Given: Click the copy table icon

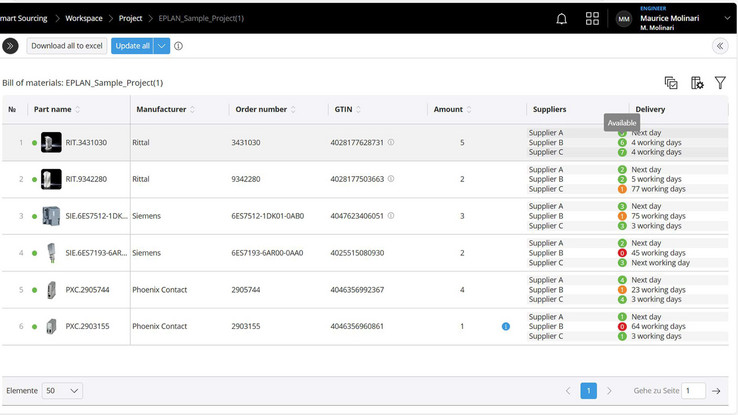Looking at the screenshot, I should point(671,83).
